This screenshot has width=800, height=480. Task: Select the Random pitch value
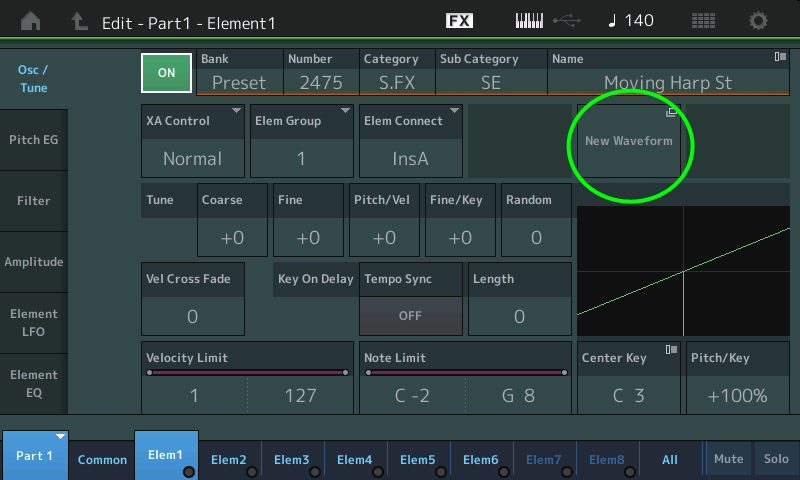pyautogui.click(x=536, y=237)
